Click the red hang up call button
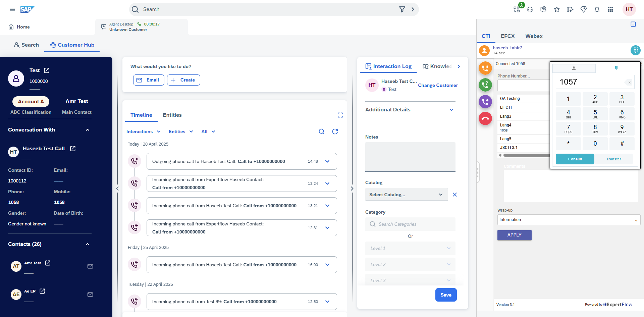The height and width of the screenshot is (317, 644). point(485,118)
